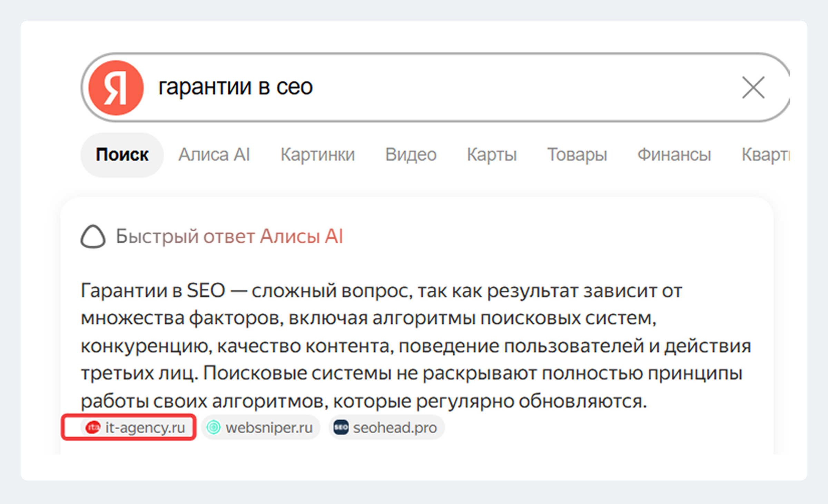Clear the search query with X icon
Image resolution: width=828 pixels, height=504 pixels.
(753, 88)
